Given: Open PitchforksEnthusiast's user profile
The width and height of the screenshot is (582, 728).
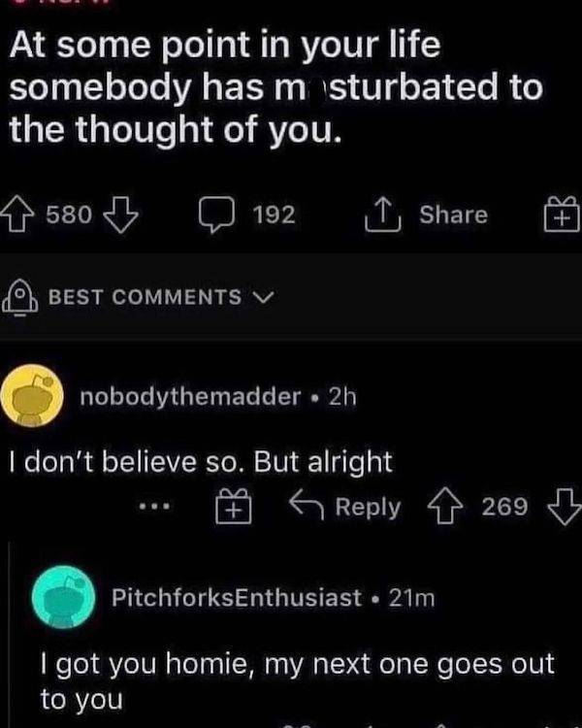Looking at the screenshot, I should tap(237, 598).
